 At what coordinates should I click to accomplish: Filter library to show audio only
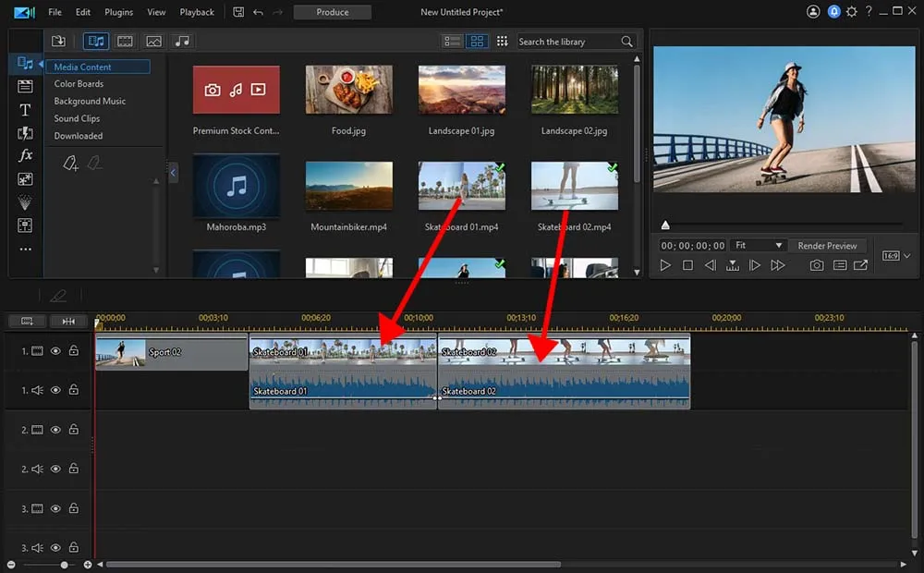(182, 42)
